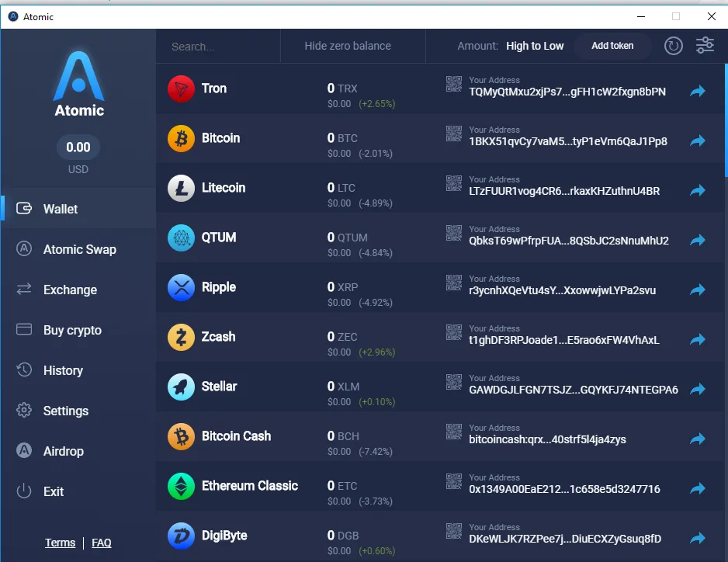Click the Stellar address GAWDGJLFGN7TSJZ...GQYKFJ74NTEGPA6
The image size is (728, 562).
click(x=574, y=390)
